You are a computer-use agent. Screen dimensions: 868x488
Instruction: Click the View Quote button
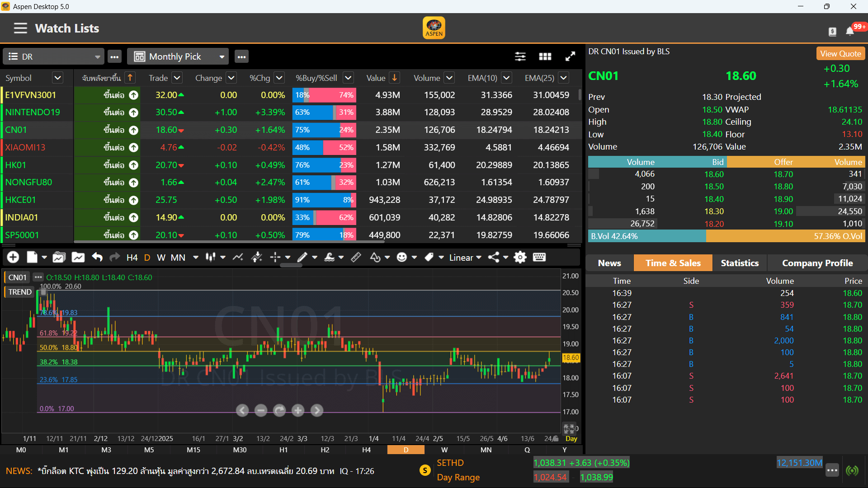pos(840,53)
